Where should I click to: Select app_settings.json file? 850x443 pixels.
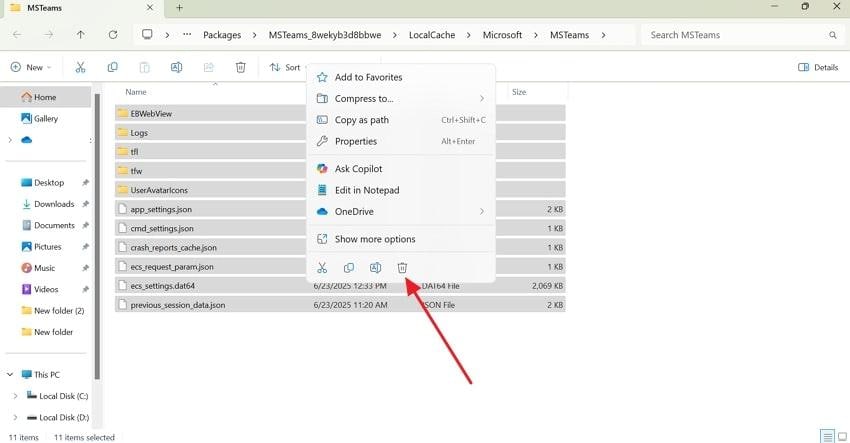click(x=161, y=209)
